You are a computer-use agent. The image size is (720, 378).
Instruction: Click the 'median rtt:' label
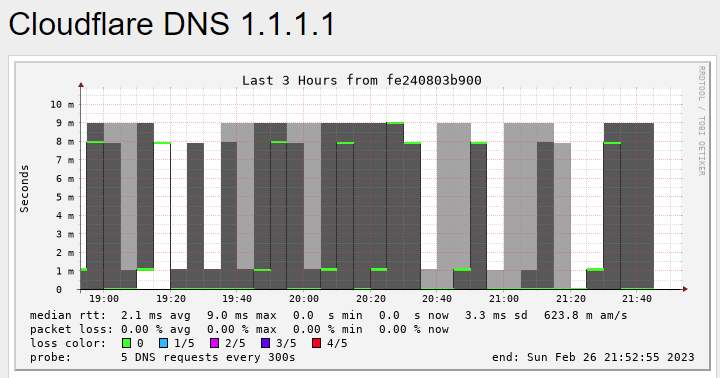[68, 316]
